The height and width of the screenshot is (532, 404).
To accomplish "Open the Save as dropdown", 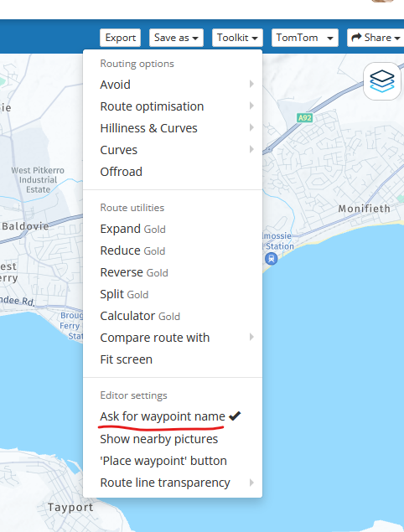I will click(x=176, y=38).
